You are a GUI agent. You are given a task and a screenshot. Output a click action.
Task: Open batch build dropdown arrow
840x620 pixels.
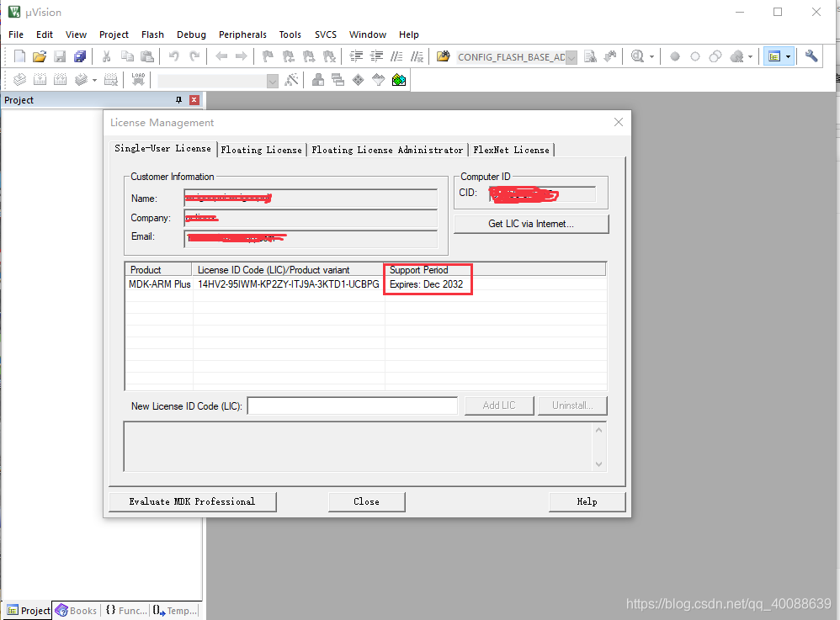95,80
